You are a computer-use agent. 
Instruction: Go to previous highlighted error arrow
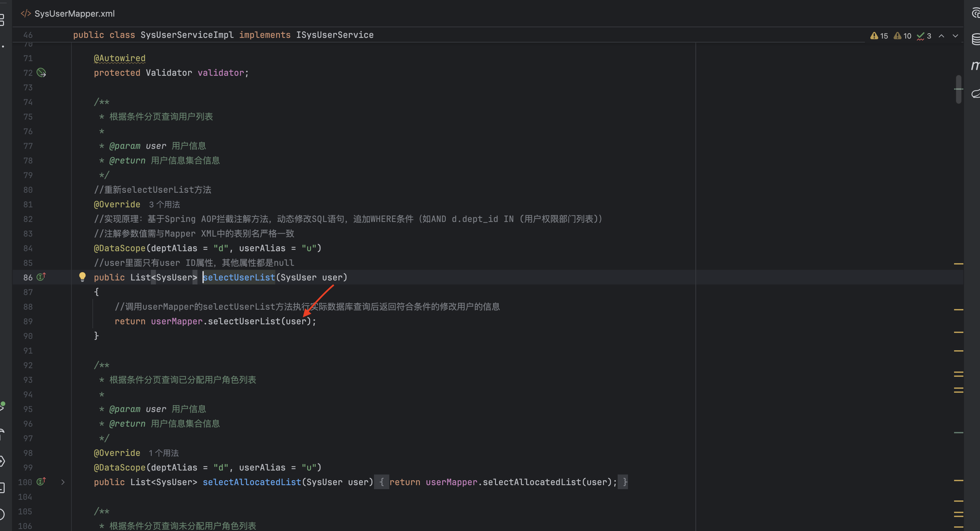[x=941, y=36]
